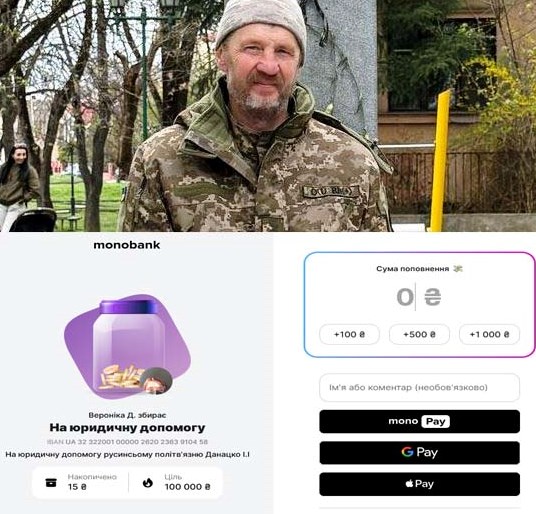Click the IBAN account number text

pos(127,442)
